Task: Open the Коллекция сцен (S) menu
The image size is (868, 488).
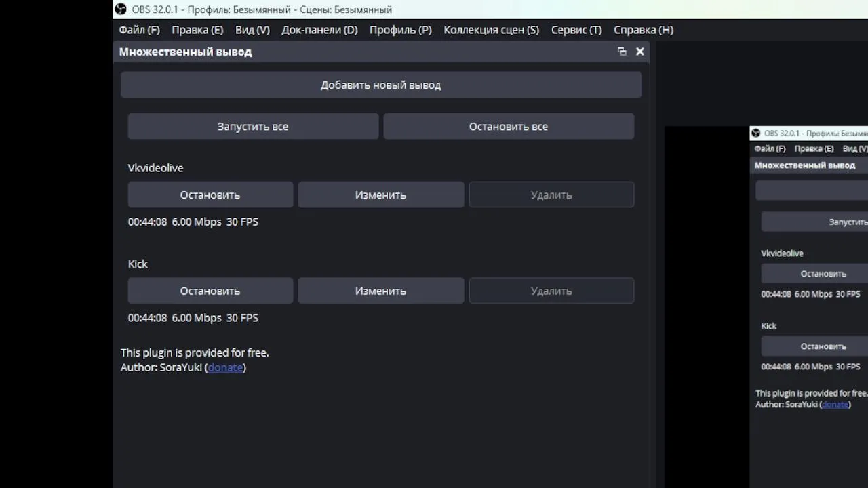Action: [x=491, y=30]
